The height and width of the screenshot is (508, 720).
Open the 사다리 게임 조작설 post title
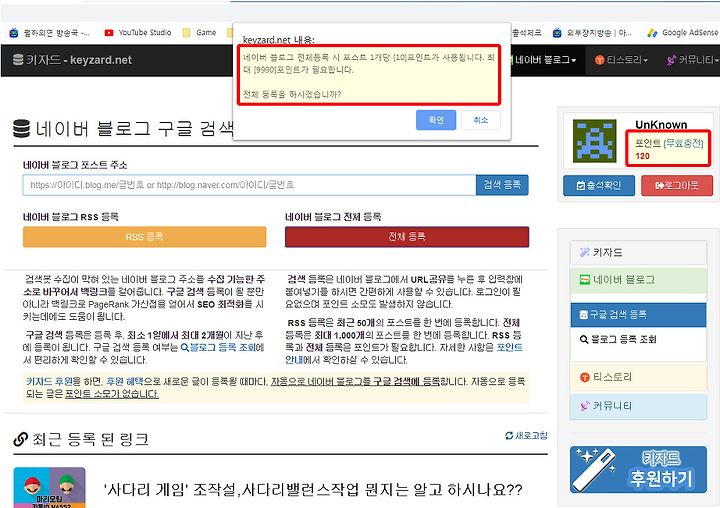[x=313, y=490]
